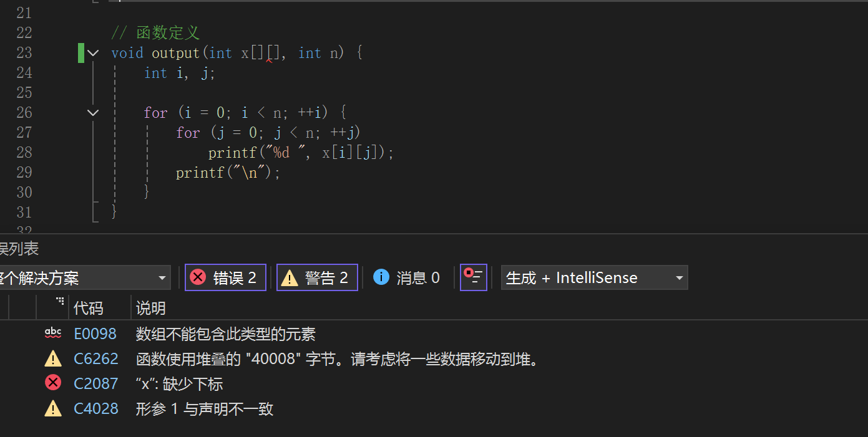Click the red squiggle under x[][] parameter
Viewport: 868px width, 437px height.
pyautogui.click(x=269, y=61)
